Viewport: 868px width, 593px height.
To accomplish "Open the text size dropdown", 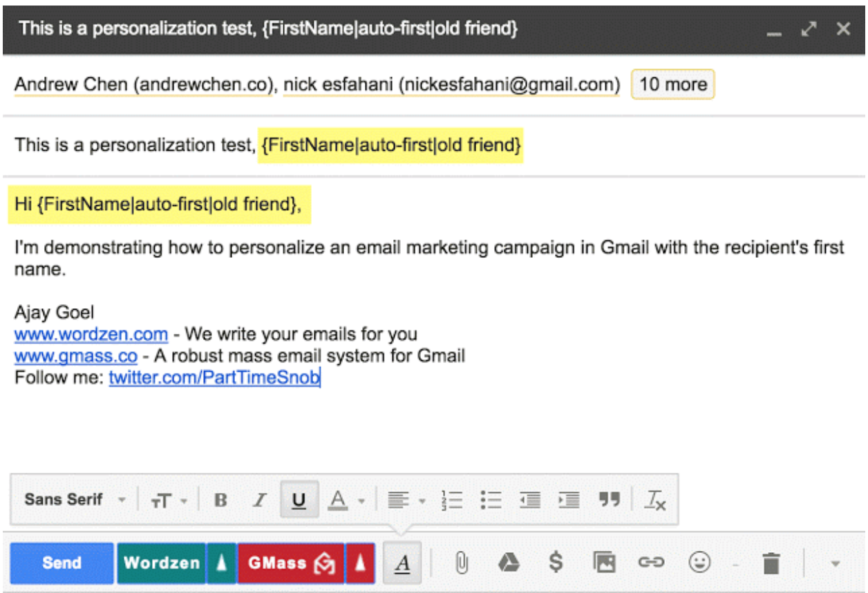I will pyautogui.click(x=166, y=499).
